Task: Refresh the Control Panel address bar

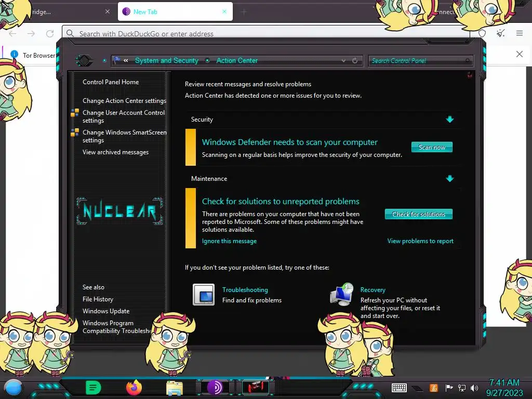Action: pos(355,60)
